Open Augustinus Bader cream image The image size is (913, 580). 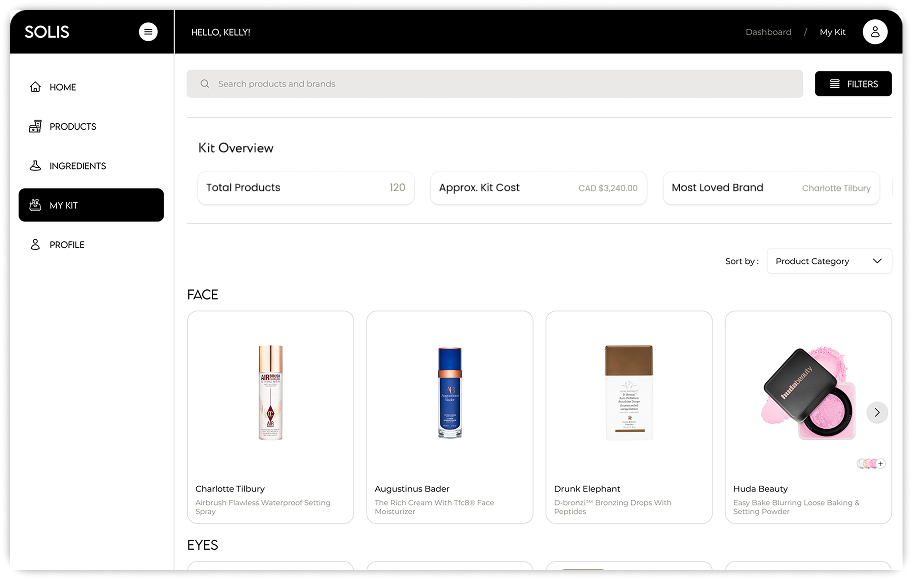(x=450, y=392)
